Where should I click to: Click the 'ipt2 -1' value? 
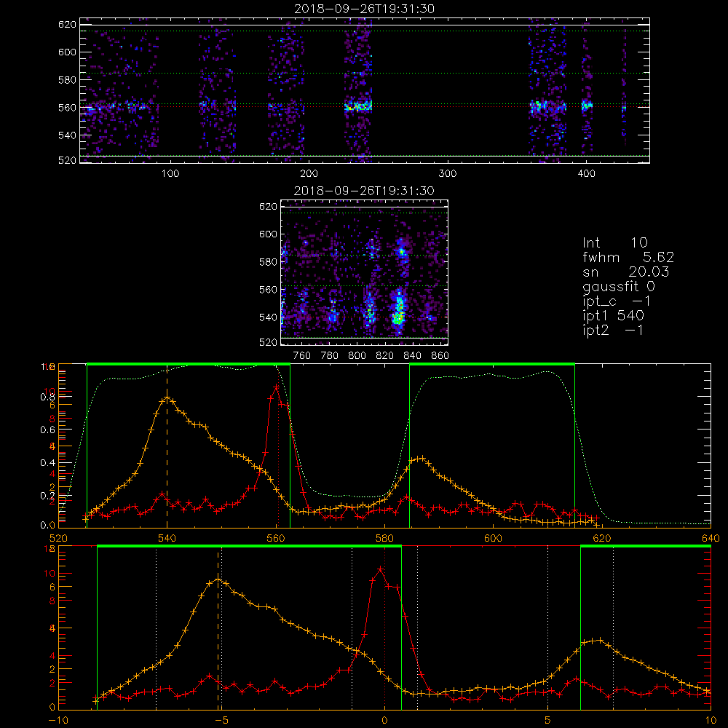[613, 330]
